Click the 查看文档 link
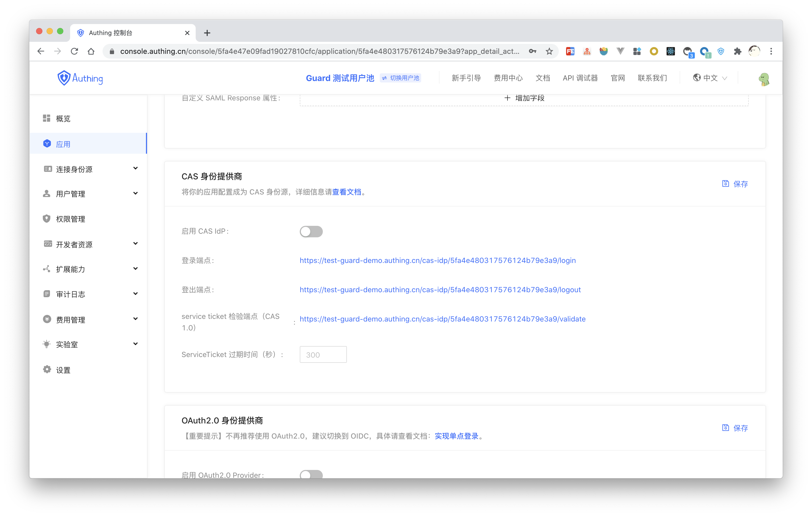 [346, 192]
